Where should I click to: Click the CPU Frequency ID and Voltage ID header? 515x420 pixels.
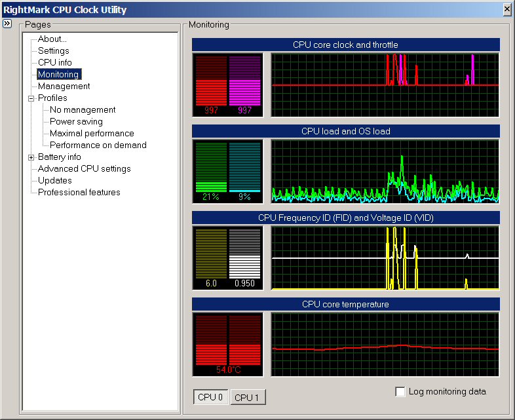(346, 218)
